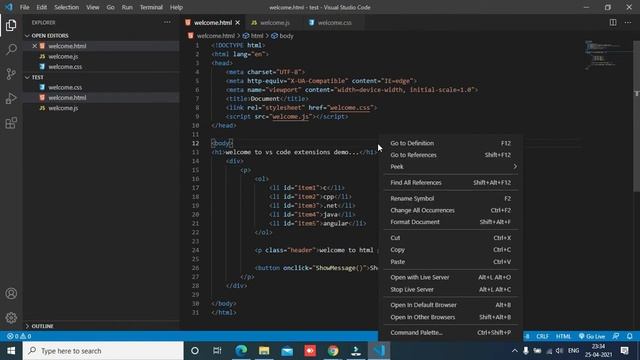Click the feedback icon in status bar
Viewport: 640px width, 360px height.
616,336
